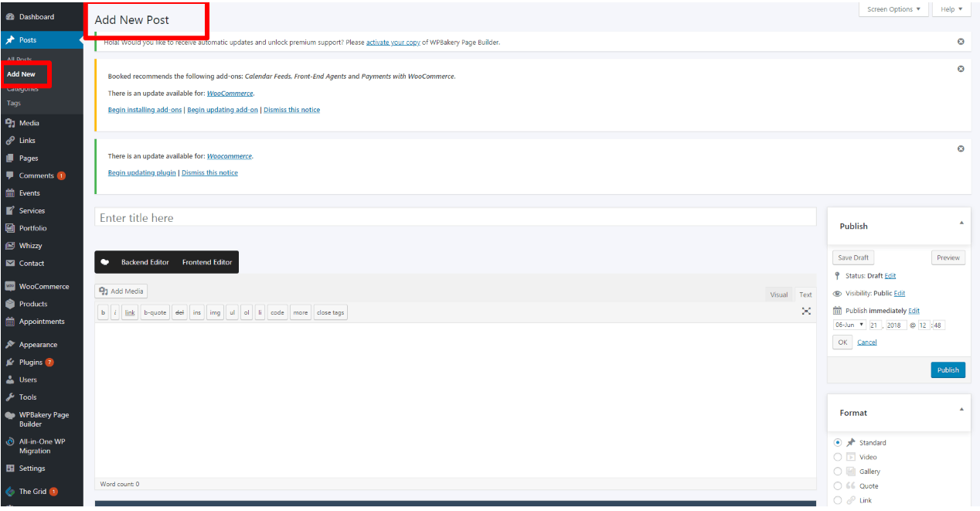The height and width of the screenshot is (511, 980).
Task: Open Tags submenu item
Action: click(14, 103)
